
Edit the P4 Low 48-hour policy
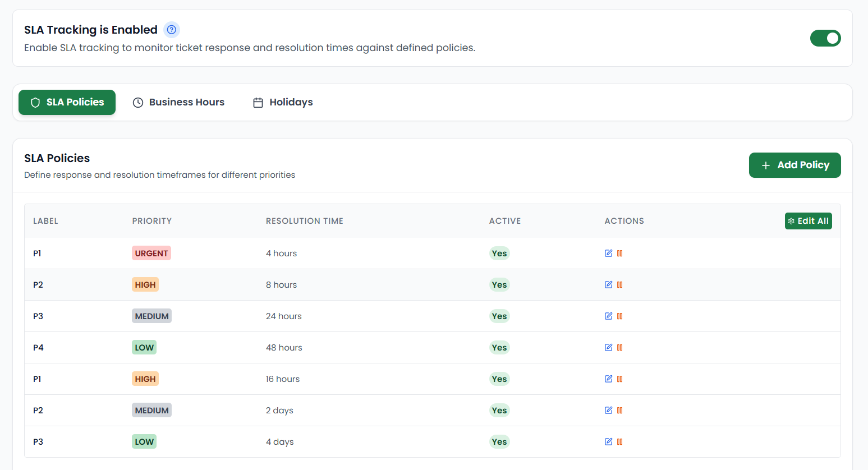point(608,347)
